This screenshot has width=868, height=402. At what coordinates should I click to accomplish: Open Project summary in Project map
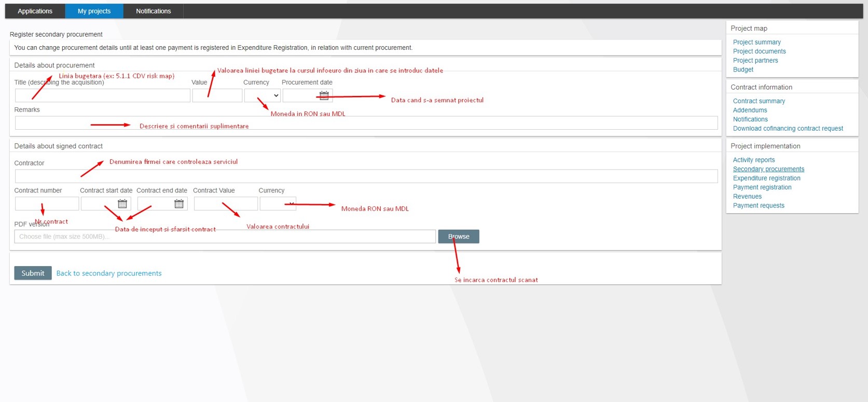pos(756,42)
